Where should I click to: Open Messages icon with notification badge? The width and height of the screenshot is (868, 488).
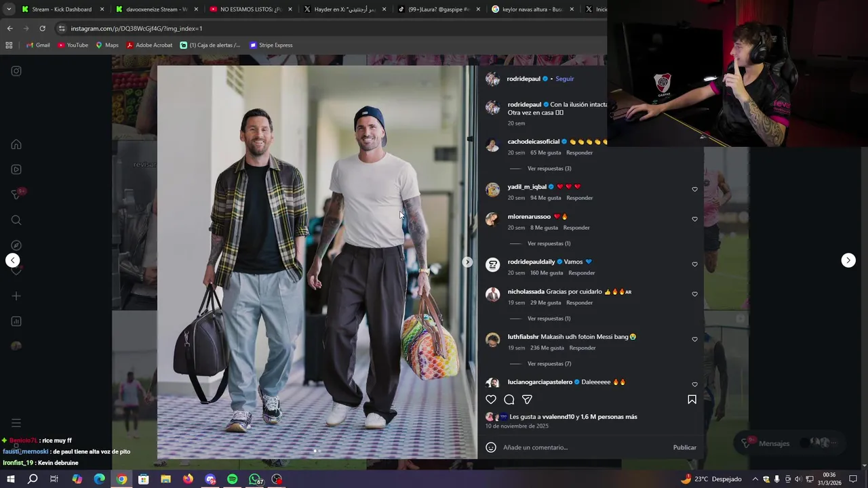tap(17, 195)
